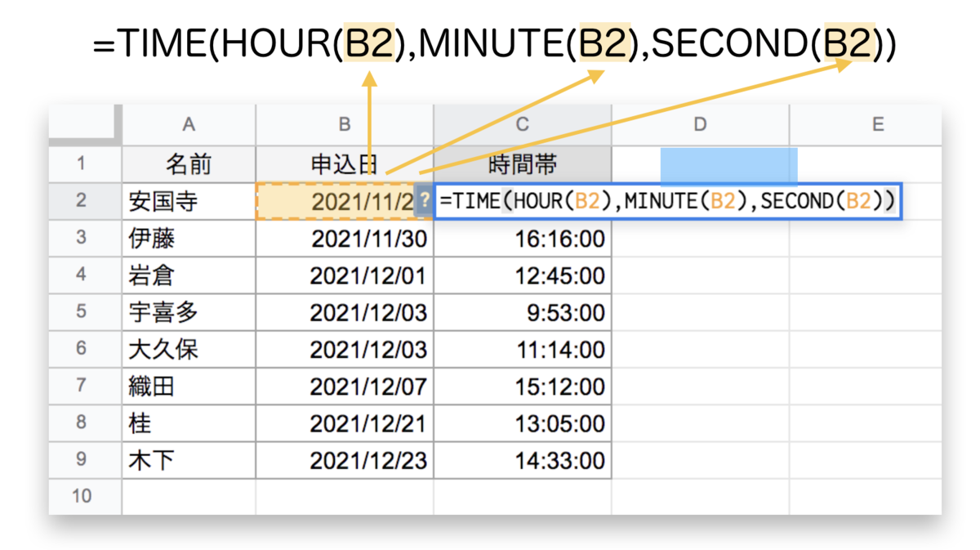Viewport: 980px width, 550px height.
Task: Select the cell containing 桂
Action: [x=189, y=423]
